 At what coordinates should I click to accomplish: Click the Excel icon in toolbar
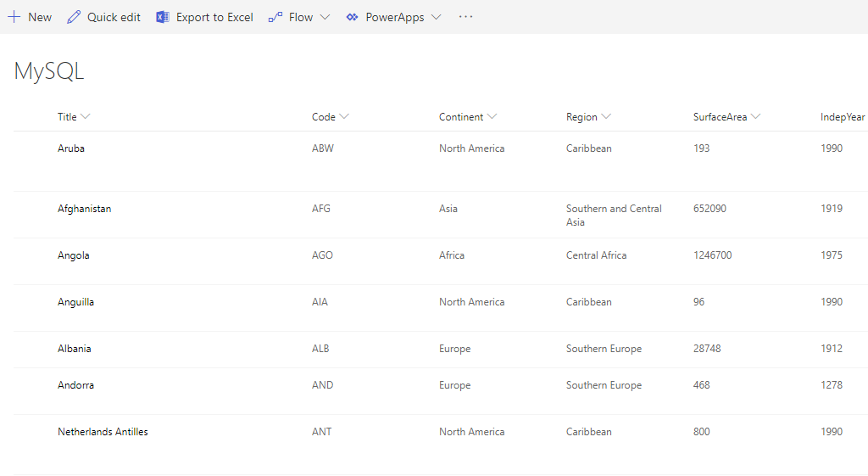click(x=163, y=17)
